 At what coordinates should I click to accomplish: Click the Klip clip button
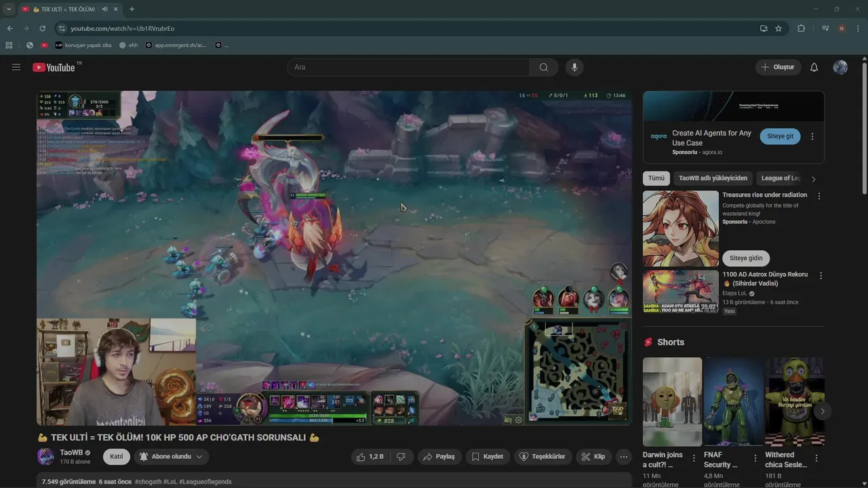[593, 457]
